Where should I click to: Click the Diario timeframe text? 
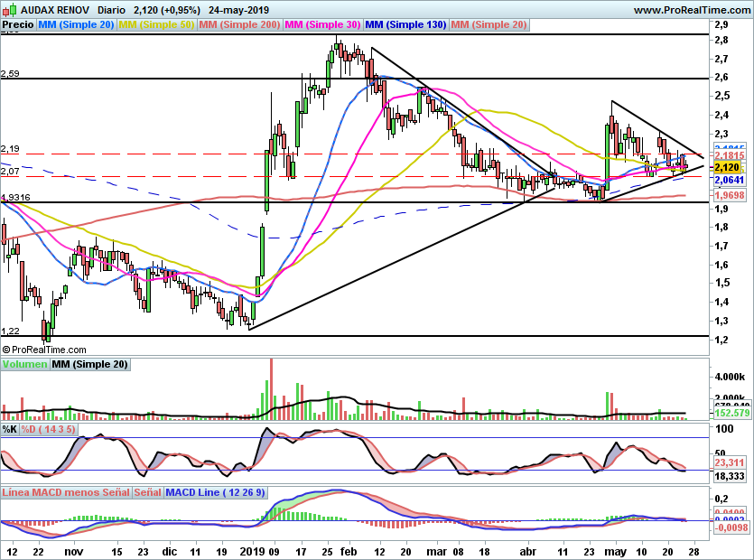tap(111, 10)
